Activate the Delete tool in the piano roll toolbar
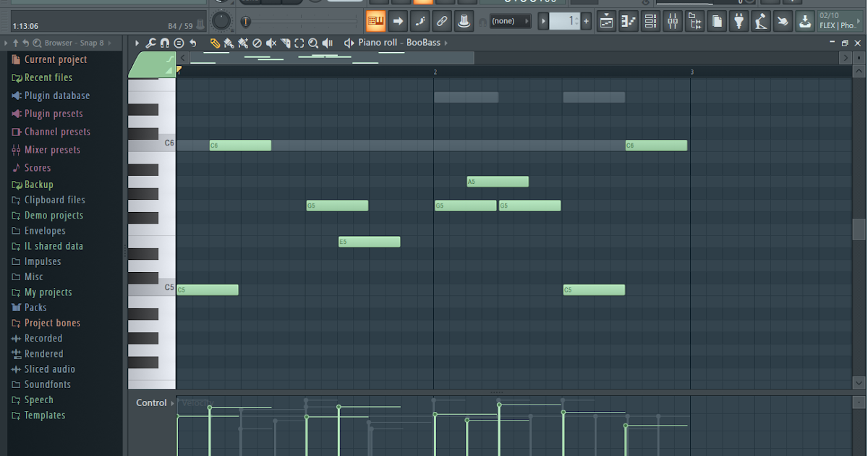Image resolution: width=868 pixels, height=456 pixels. pos(257,43)
